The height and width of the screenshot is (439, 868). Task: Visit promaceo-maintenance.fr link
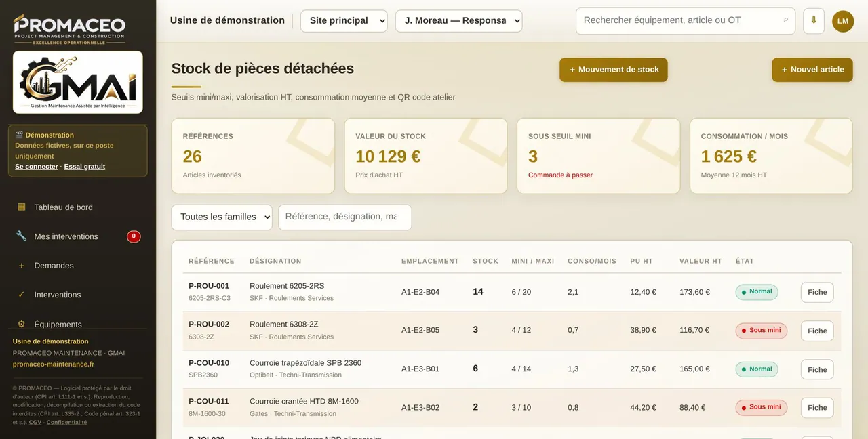click(54, 364)
